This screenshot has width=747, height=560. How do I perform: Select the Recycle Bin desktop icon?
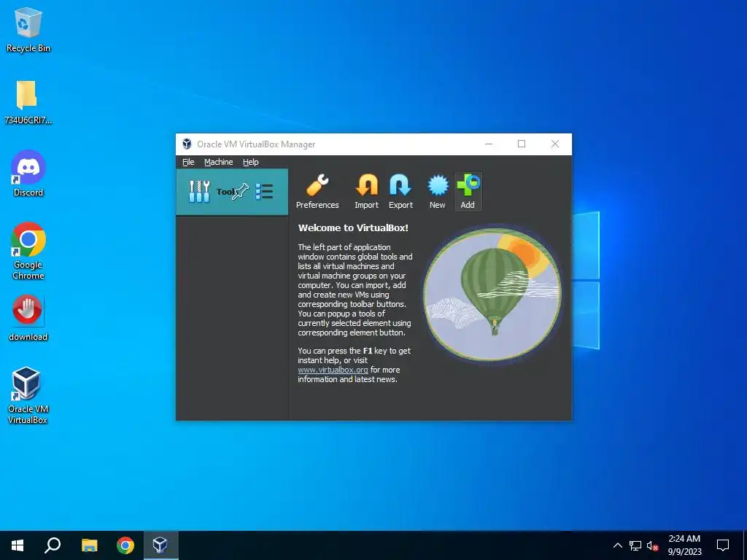point(28,30)
